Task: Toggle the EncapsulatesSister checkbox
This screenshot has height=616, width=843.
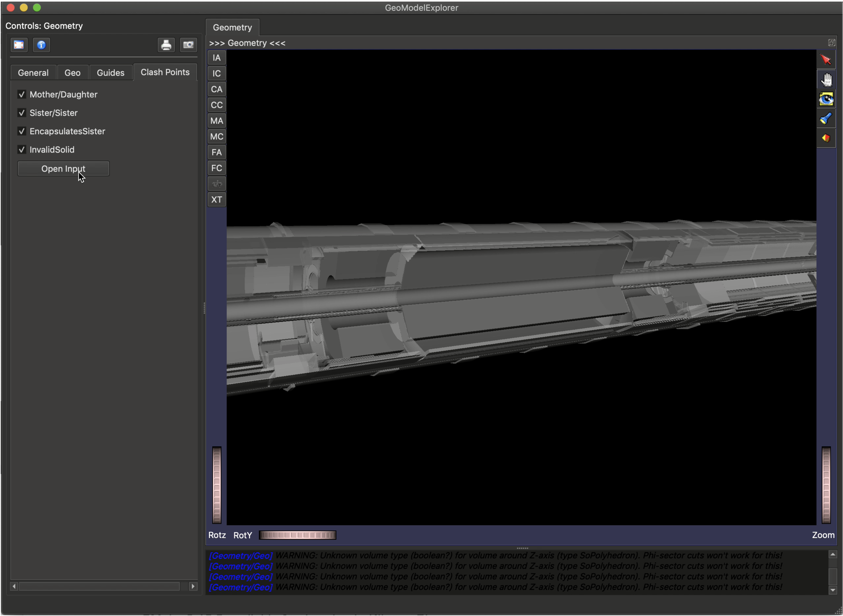Action: pyautogui.click(x=22, y=131)
